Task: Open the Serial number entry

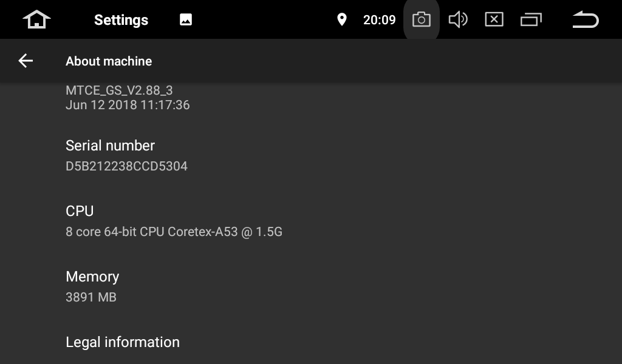Action: click(x=311, y=156)
